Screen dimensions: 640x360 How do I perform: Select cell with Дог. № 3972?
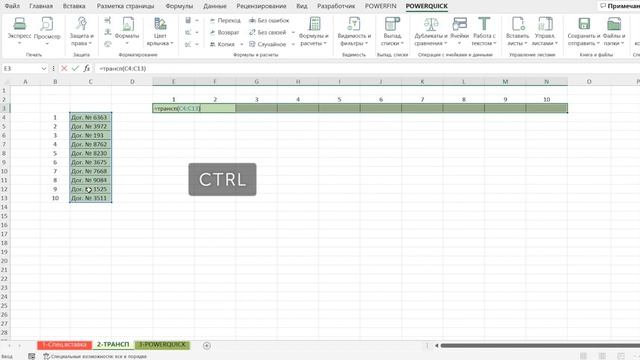pos(90,126)
